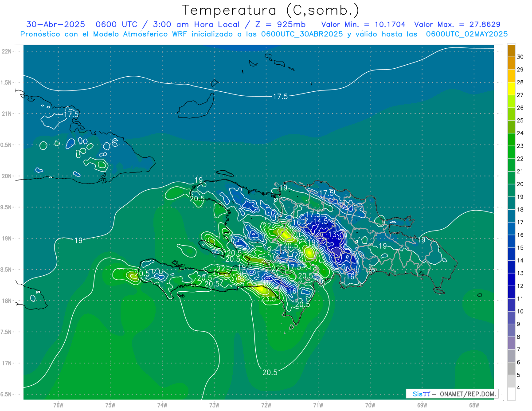Click the 13 contour label on the map
532x411 pixels.
[x=332, y=235]
